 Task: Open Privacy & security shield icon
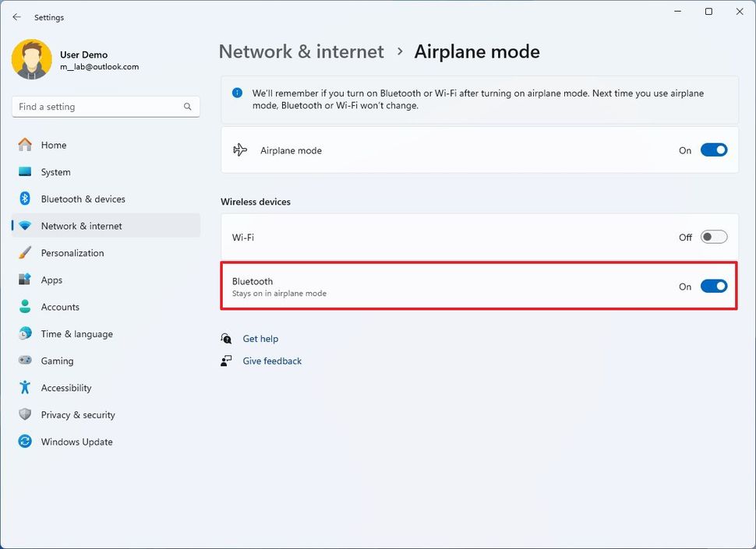click(x=24, y=414)
